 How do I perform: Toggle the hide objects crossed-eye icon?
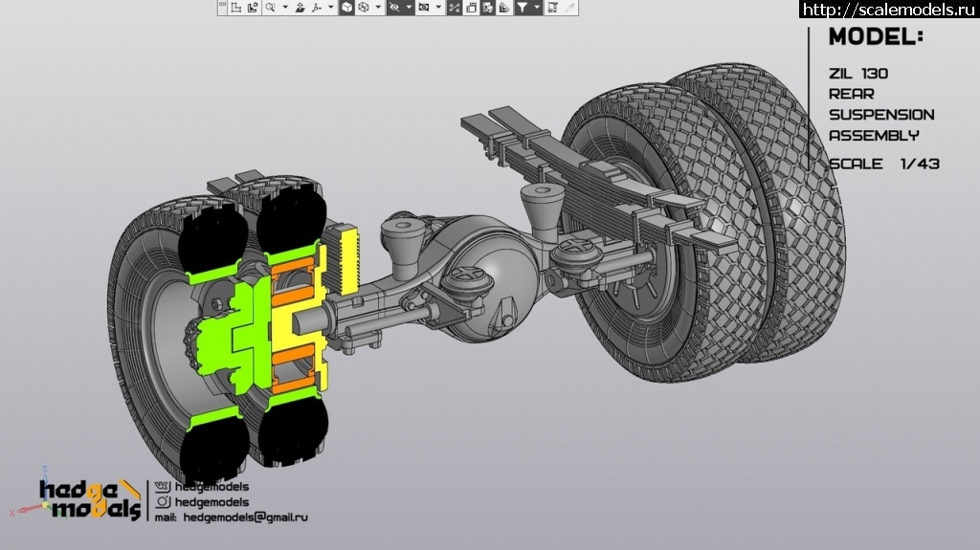tap(394, 8)
